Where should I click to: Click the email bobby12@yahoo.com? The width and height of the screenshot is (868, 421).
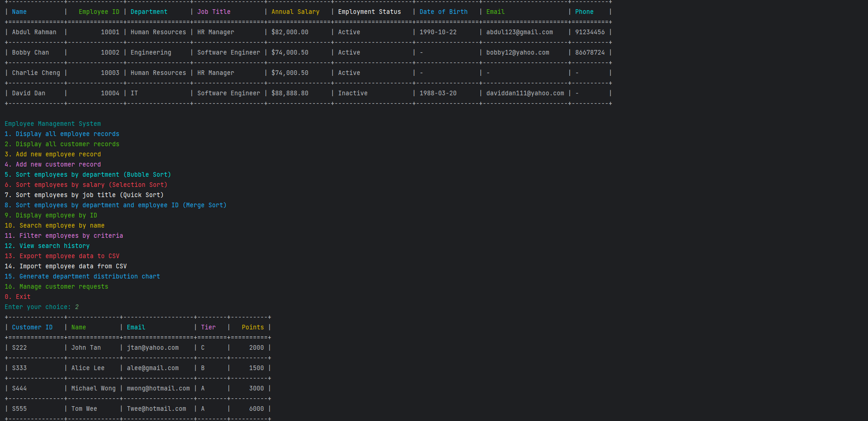(518, 52)
